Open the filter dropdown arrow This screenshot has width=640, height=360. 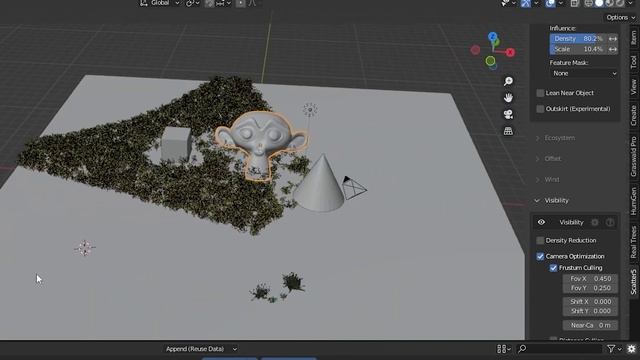[620, 349]
